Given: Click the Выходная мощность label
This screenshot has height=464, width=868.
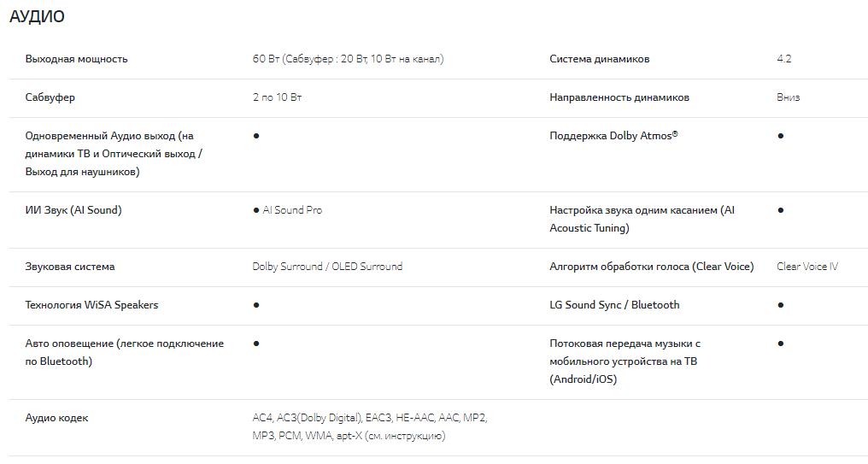Looking at the screenshot, I should click(77, 59).
